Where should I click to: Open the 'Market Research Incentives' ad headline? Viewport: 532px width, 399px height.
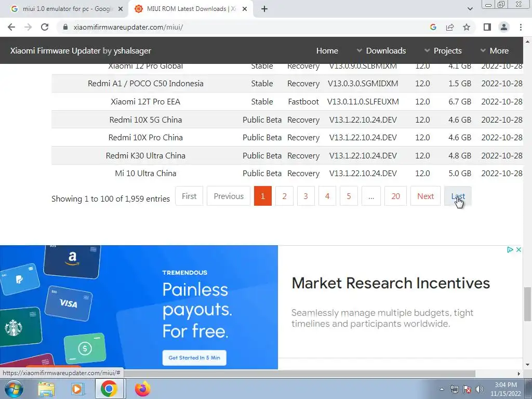tap(391, 283)
